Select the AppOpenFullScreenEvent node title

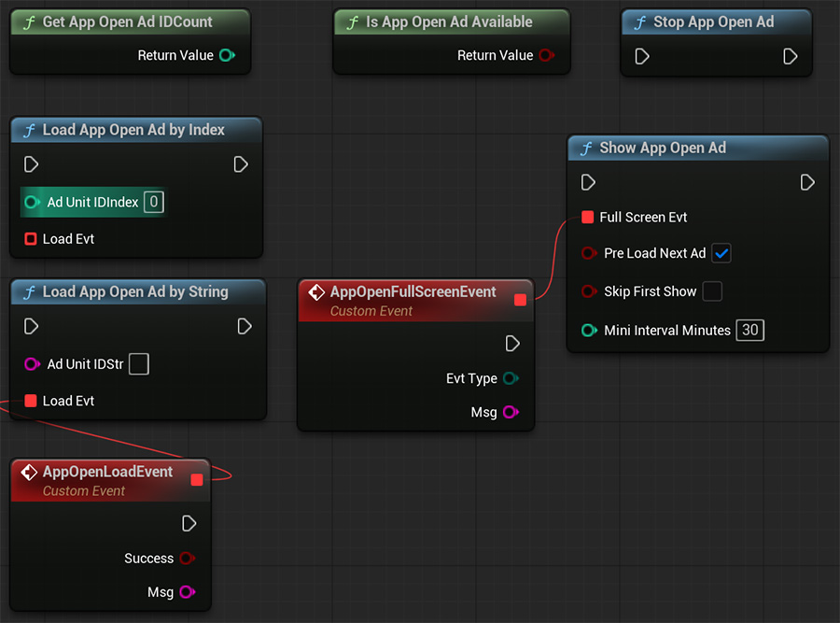pos(413,291)
